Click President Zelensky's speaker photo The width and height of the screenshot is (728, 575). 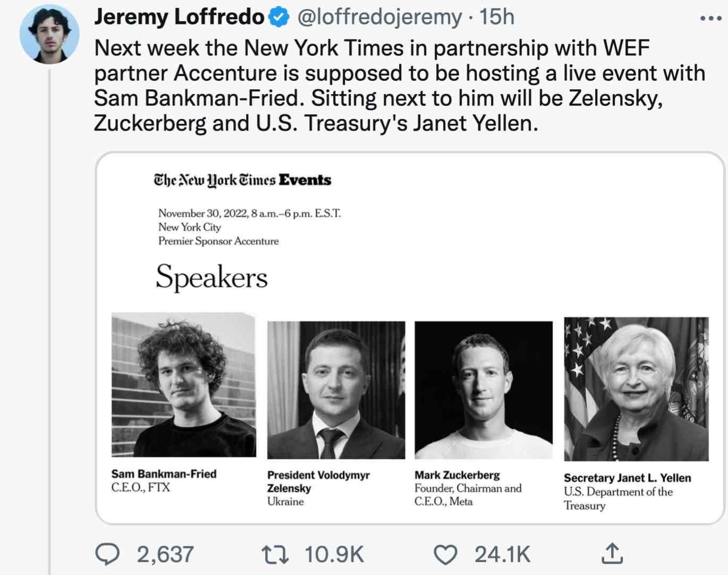(x=336, y=390)
